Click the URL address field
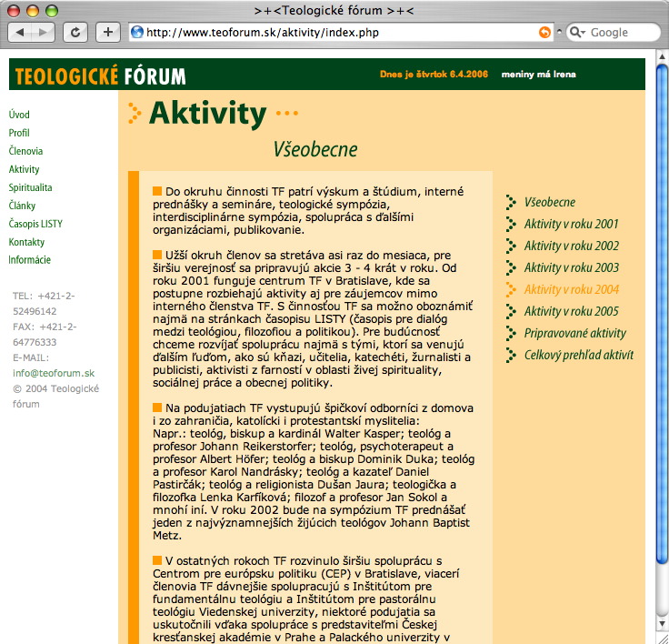This screenshot has height=644, width=669. 342,33
